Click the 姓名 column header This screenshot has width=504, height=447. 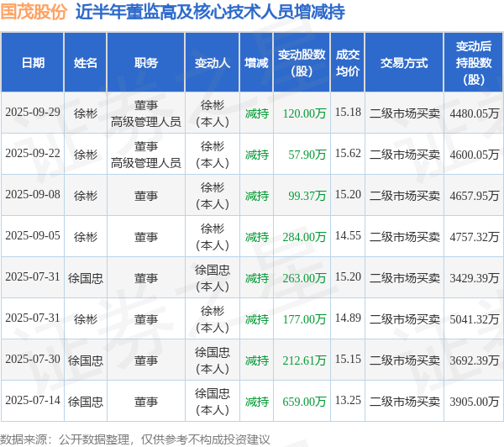86,63
